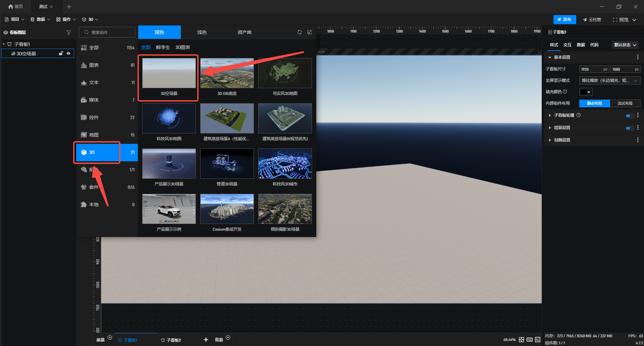Click the filter icon in layer panel
The width and height of the screenshot is (644, 346).
69,33
